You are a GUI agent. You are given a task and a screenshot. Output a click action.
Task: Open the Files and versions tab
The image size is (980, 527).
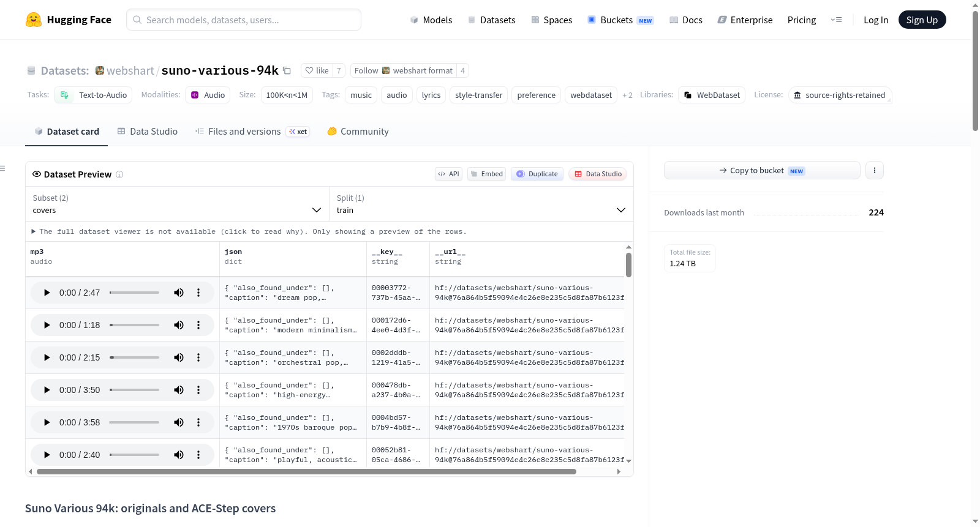coord(252,131)
